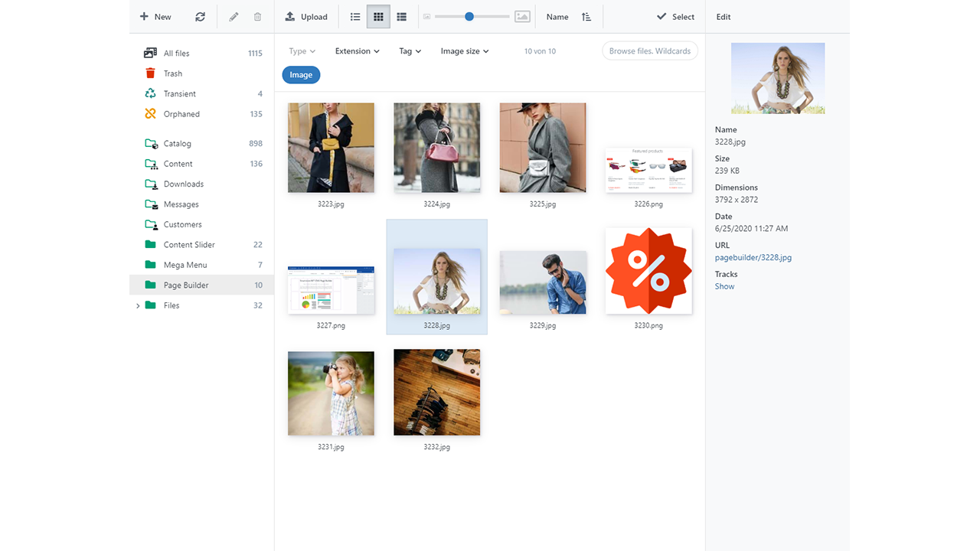Click the Upload button
The image size is (980, 551).
(x=306, y=17)
